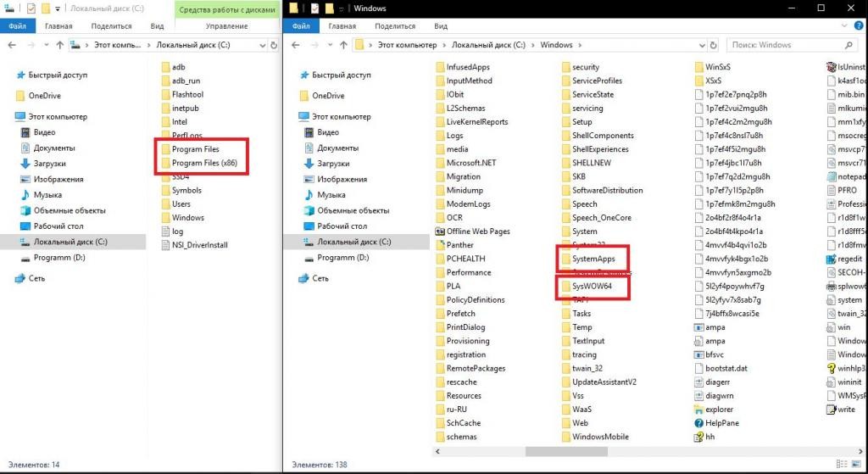Click the refresh button beside the Windows address bar

point(711,45)
